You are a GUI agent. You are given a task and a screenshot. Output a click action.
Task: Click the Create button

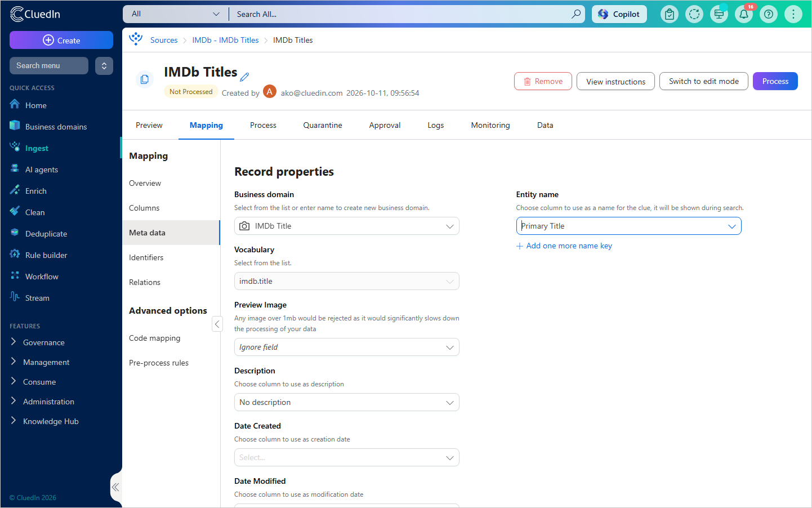[61, 40]
